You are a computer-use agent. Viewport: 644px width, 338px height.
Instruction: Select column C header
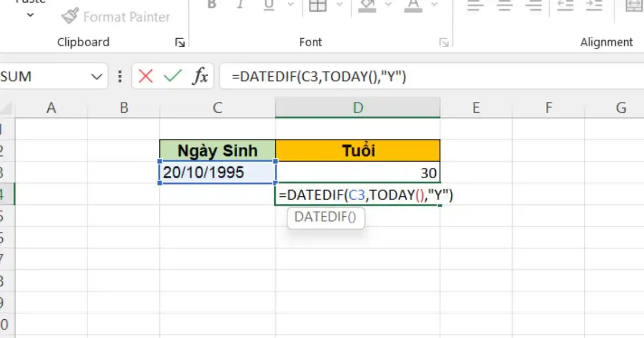tap(217, 108)
